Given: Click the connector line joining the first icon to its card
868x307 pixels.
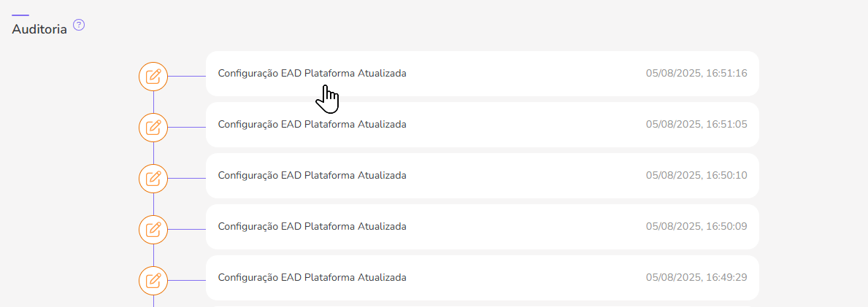Looking at the screenshot, I should point(187,76).
